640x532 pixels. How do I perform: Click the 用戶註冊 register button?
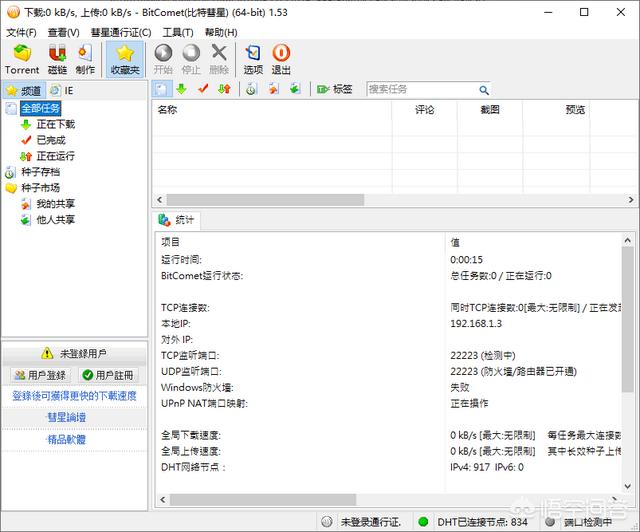[x=108, y=375]
